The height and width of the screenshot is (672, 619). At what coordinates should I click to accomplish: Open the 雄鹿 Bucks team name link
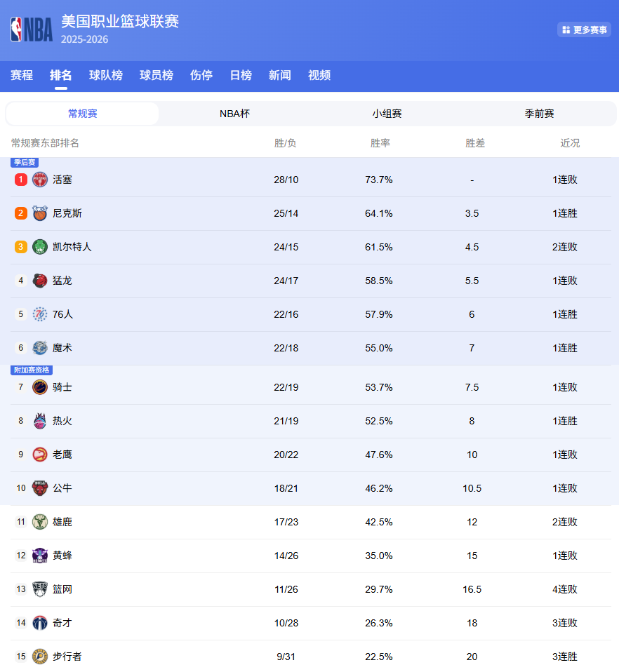click(x=62, y=522)
